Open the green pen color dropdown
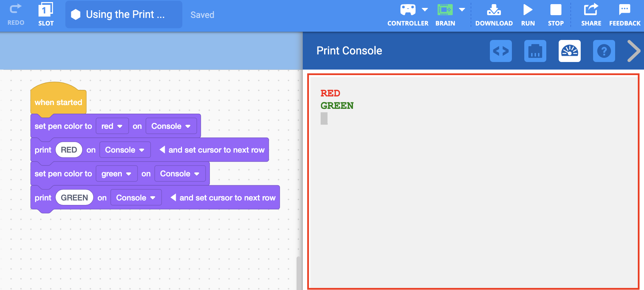 tap(117, 174)
